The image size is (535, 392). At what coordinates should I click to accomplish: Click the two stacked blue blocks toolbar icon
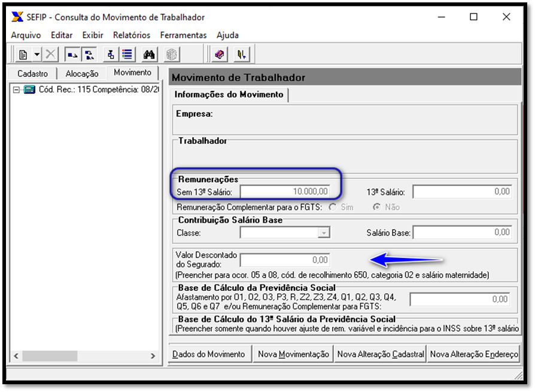click(89, 54)
